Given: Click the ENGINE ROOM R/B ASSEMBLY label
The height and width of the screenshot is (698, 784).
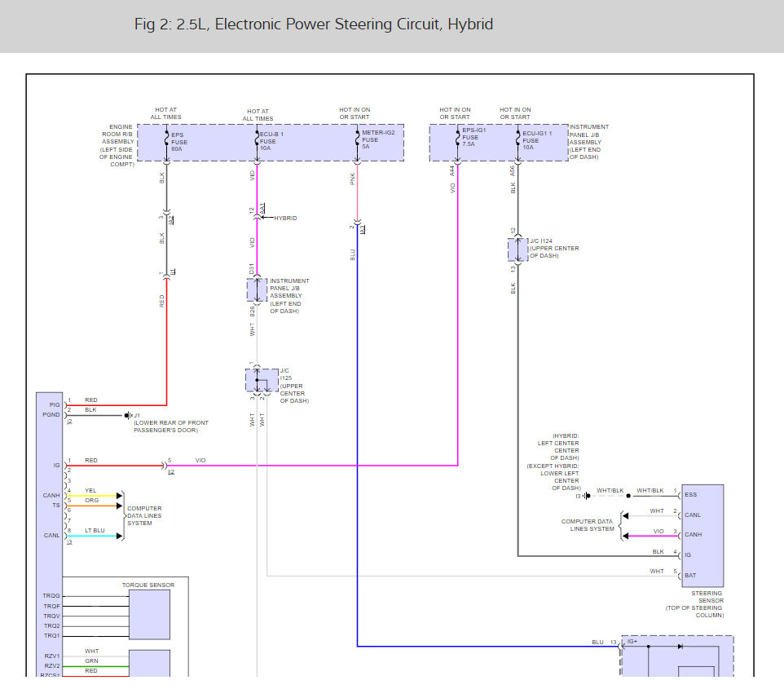Looking at the screenshot, I should pyautogui.click(x=117, y=146).
